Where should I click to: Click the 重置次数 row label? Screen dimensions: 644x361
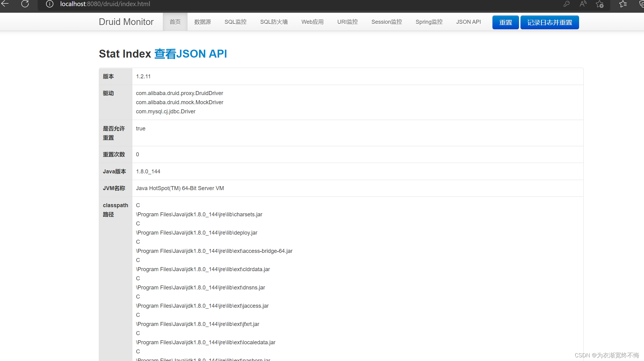coord(114,154)
